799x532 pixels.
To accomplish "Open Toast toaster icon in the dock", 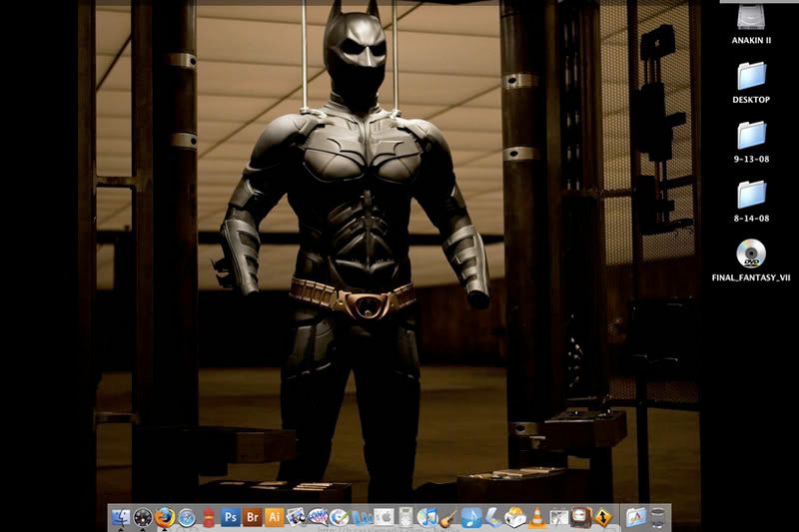I will 514,517.
